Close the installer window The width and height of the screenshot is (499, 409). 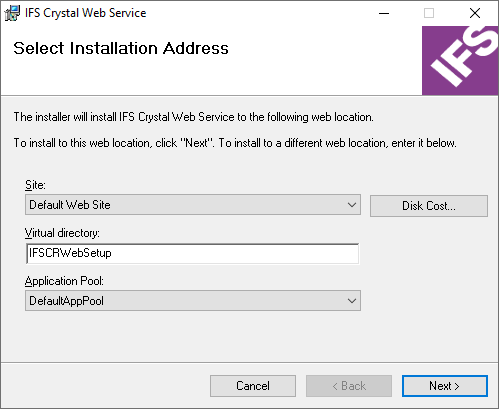(475, 13)
